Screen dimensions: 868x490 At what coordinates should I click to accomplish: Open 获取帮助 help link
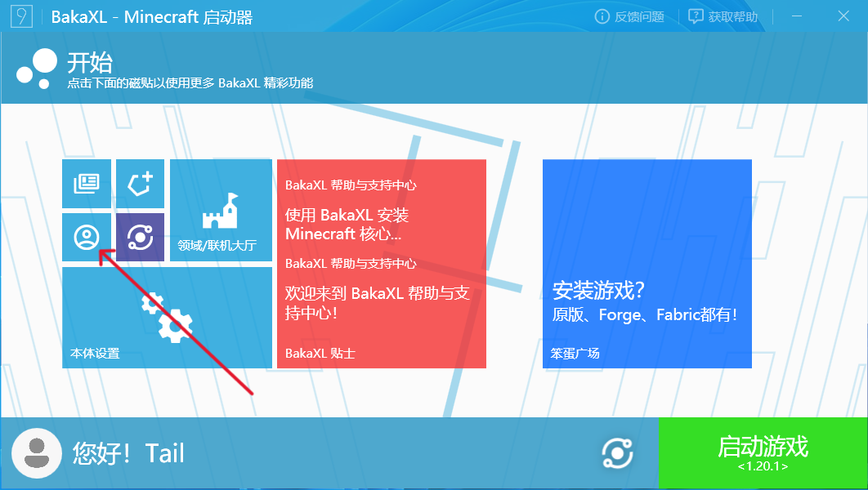(723, 16)
